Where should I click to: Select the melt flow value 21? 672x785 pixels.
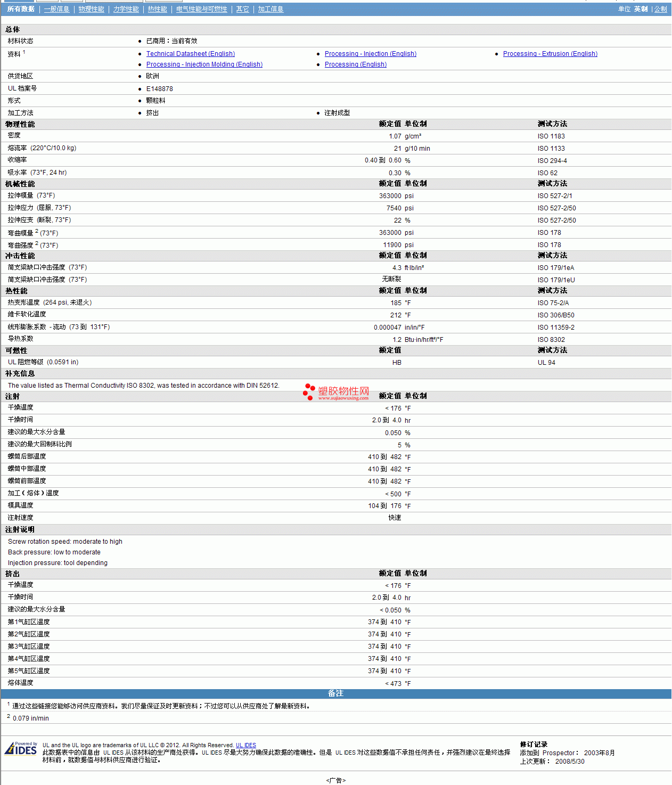pos(398,149)
